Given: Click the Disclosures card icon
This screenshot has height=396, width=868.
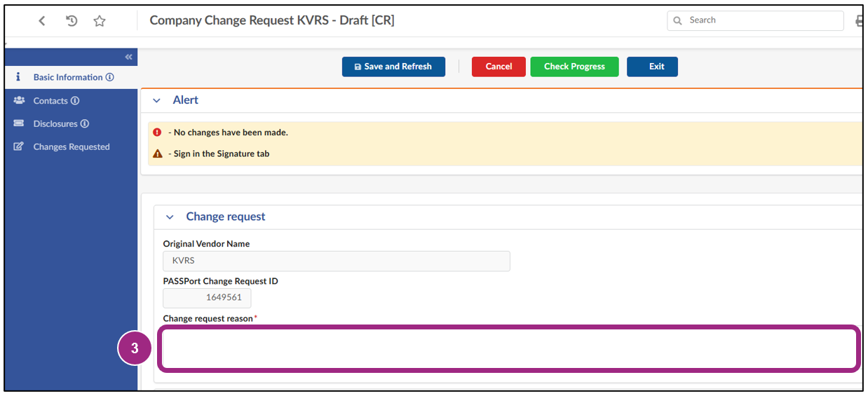Looking at the screenshot, I should [x=19, y=123].
